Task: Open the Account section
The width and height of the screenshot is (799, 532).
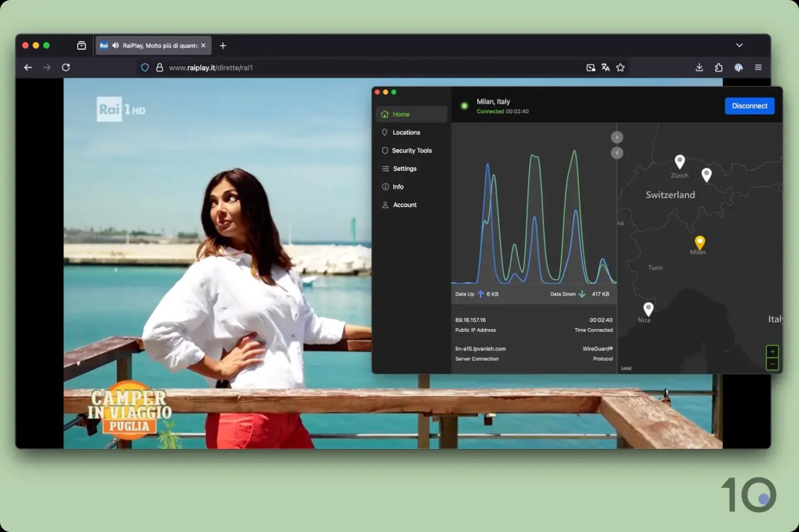Action: pos(411,205)
